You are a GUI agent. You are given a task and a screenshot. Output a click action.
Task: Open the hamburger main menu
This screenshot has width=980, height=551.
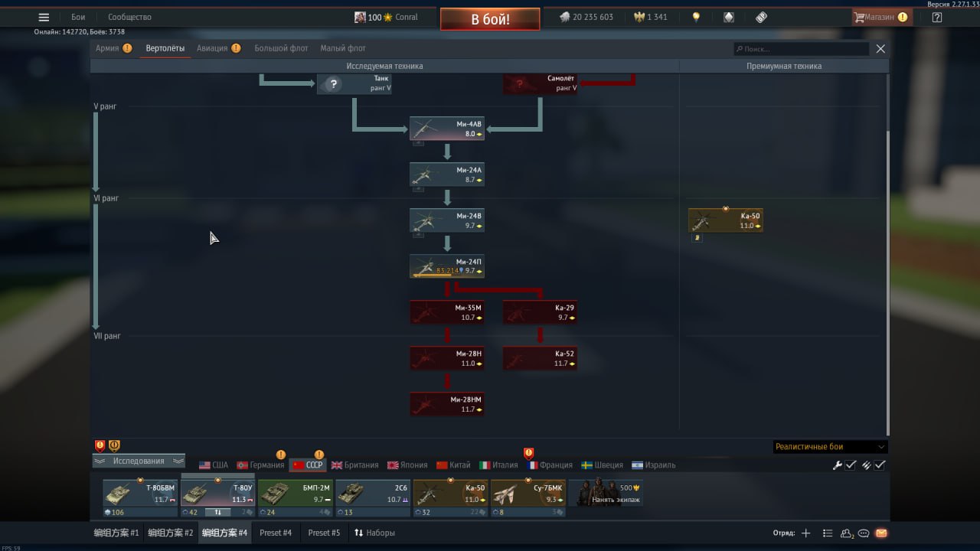(x=44, y=17)
